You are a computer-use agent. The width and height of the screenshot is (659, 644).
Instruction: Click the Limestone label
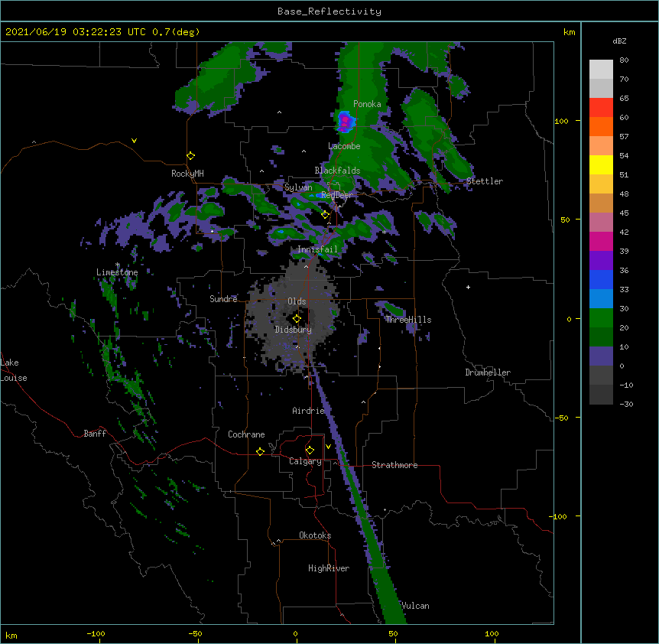[x=117, y=272]
